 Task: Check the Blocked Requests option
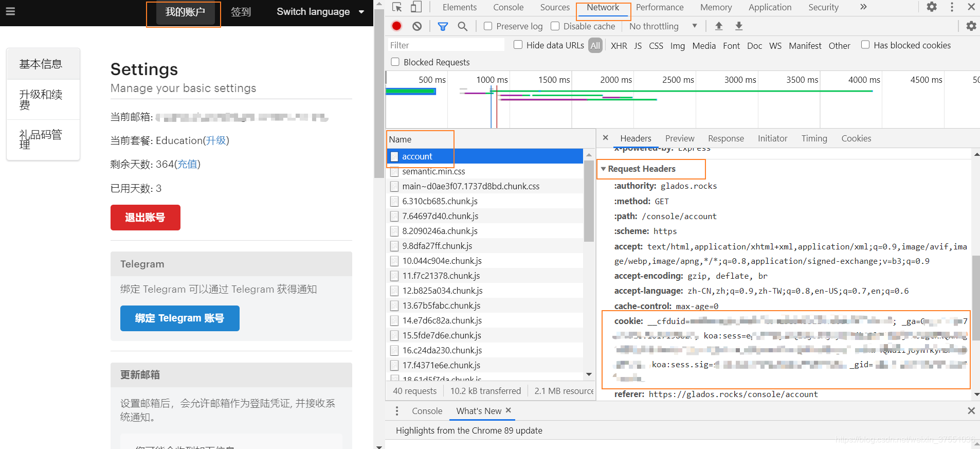[x=395, y=62]
